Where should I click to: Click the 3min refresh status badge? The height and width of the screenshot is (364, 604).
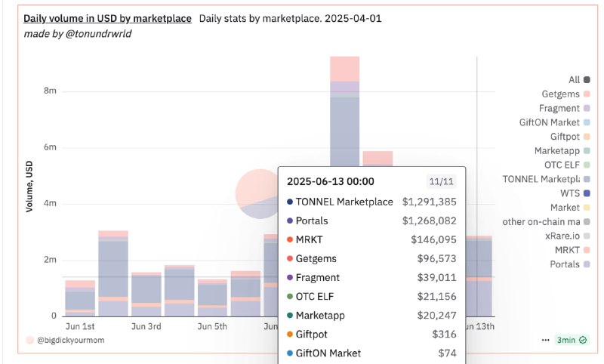(572, 340)
